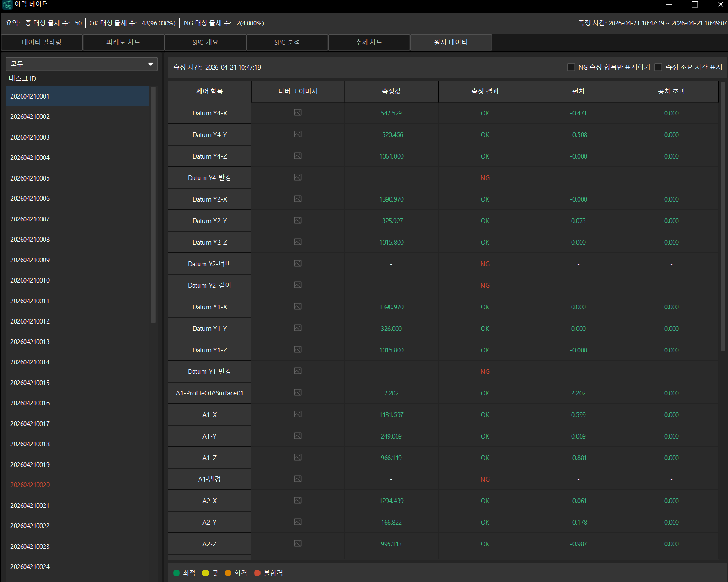Switch to the SPC 분석 tab
This screenshot has width=728, height=582.
coord(287,42)
